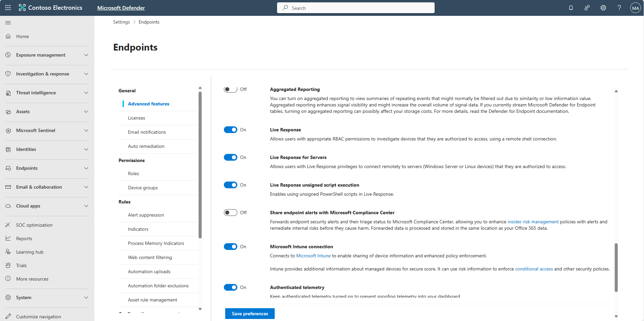This screenshot has height=321, width=644.
Task: Open notifications bell icon
Action: pyautogui.click(x=571, y=8)
